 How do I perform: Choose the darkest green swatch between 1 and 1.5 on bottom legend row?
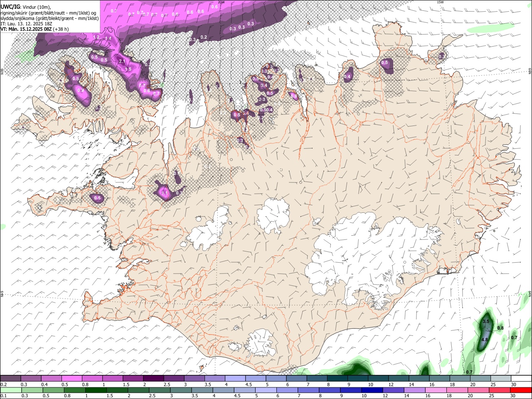96,390
